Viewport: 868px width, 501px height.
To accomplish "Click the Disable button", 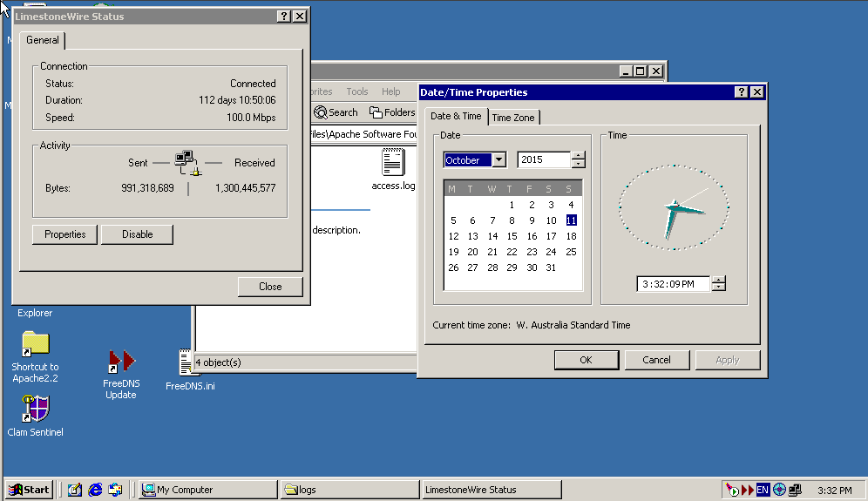I will tap(138, 234).
